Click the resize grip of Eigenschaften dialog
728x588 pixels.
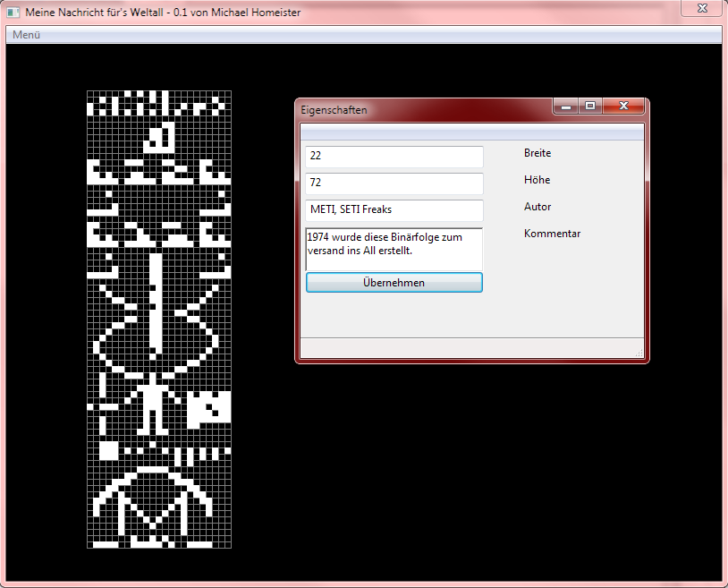click(x=639, y=354)
